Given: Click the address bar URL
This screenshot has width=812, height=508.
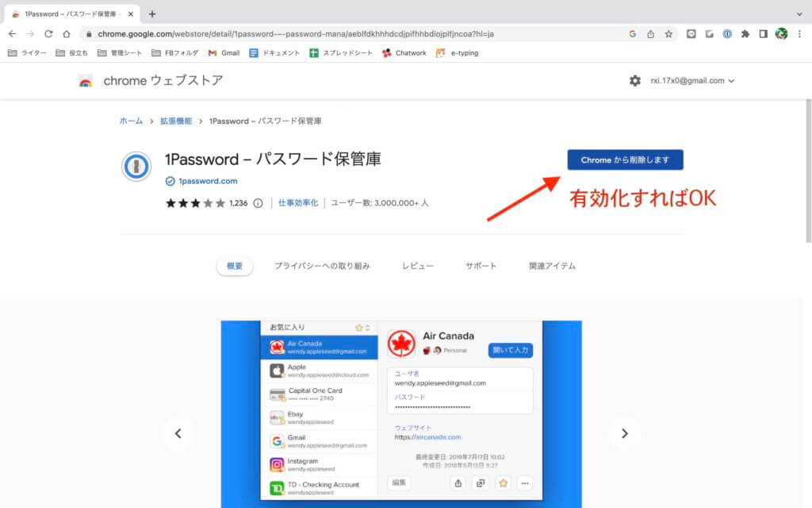Looking at the screenshot, I should [296, 33].
